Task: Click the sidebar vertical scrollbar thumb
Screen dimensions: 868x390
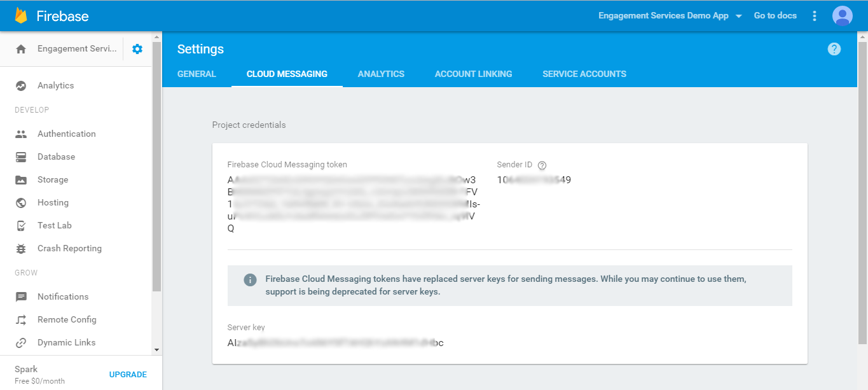Action: pos(157,167)
